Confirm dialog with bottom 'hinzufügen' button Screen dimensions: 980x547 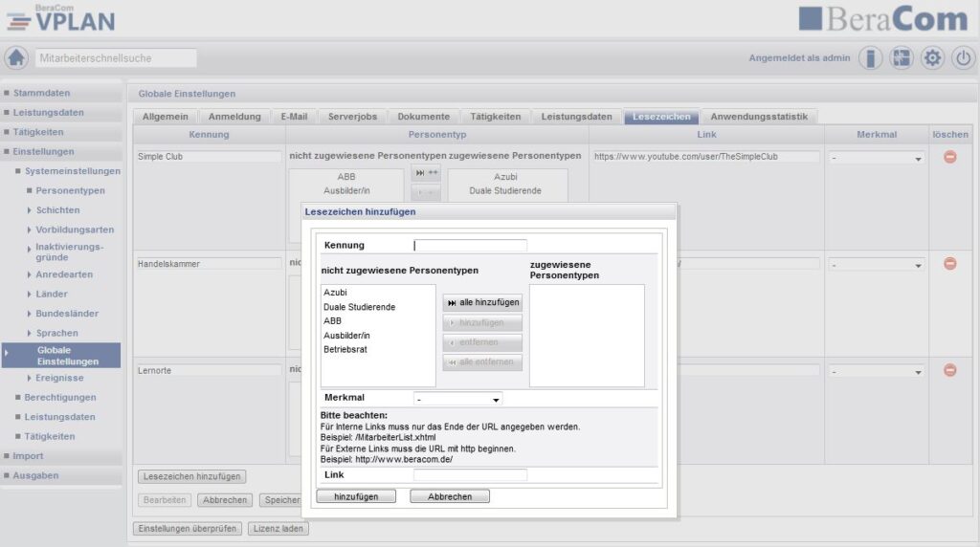(356, 496)
